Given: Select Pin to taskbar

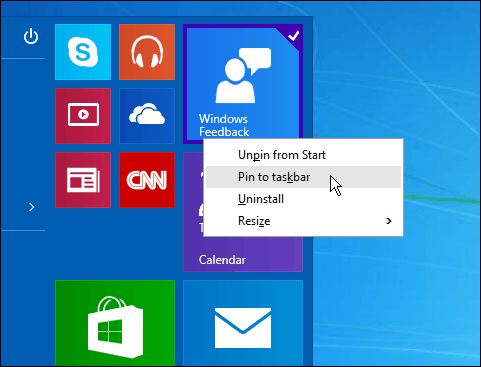Looking at the screenshot, I should (x=303, y=177).
